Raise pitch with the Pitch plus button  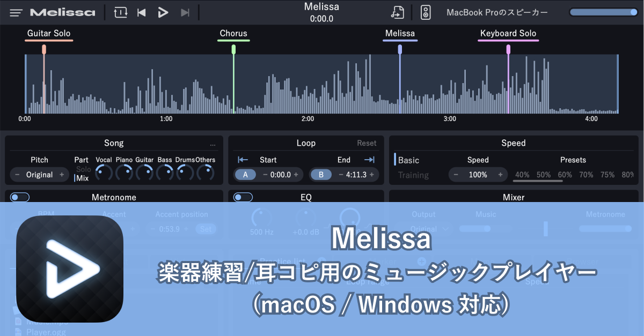[x=62, y=175]
